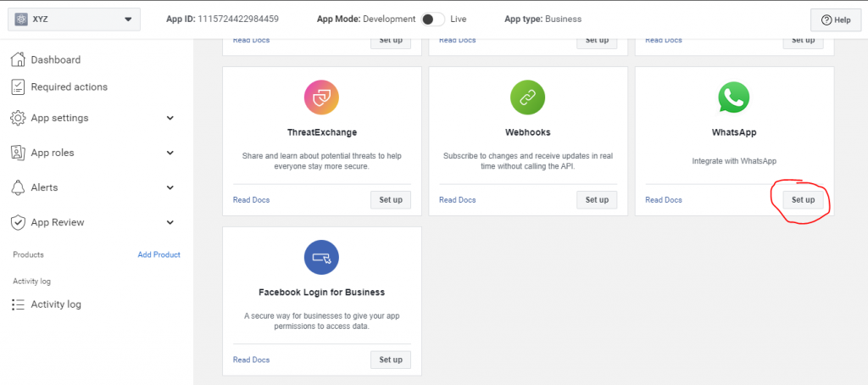Open Read Docs for WhatsApp
This screenshot has height=385, width=868.
(664, 200)
